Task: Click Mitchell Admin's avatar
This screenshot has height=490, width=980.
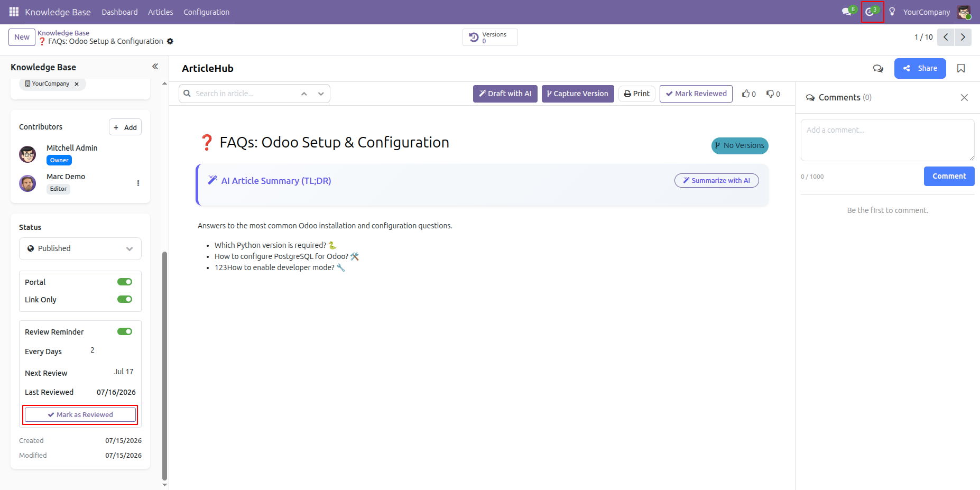Action: point(27,154)
